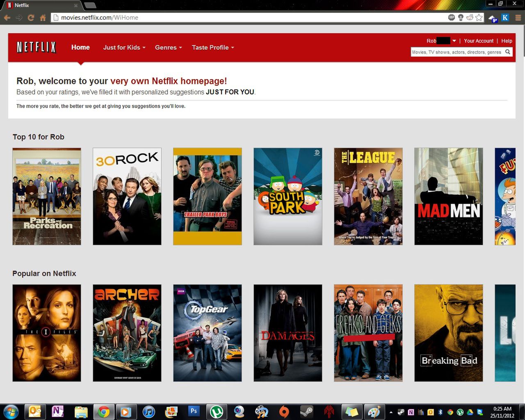Open the Top Gear poster
Screen dimensions: 525x420
pyautogui.click(x=208, y=333)
